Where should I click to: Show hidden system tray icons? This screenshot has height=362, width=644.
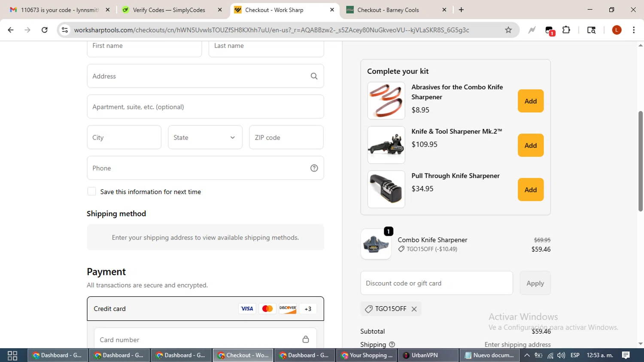527,355
